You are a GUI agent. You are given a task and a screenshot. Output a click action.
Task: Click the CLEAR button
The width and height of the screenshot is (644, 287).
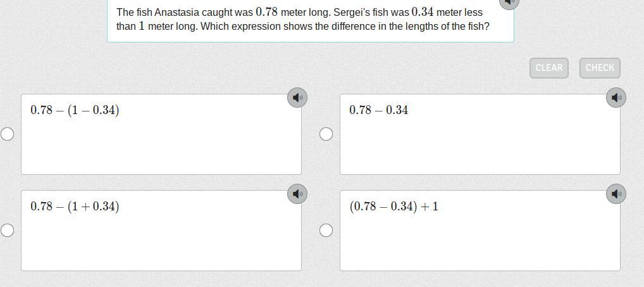click(548, 68)
